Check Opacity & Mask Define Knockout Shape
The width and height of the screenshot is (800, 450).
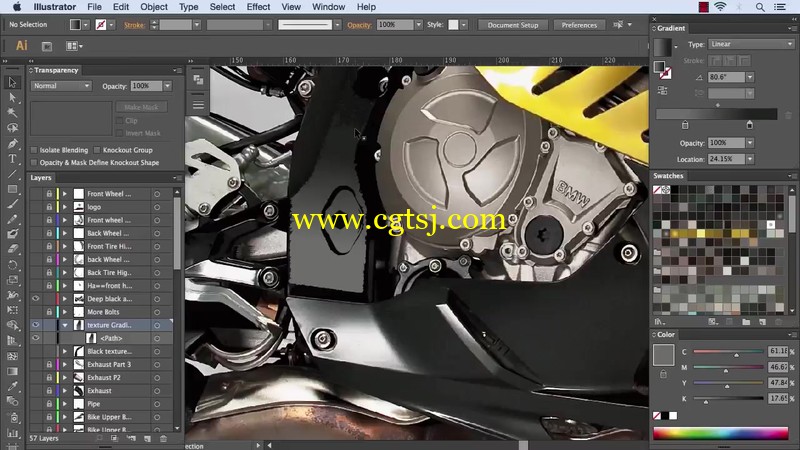coord(34,163)
